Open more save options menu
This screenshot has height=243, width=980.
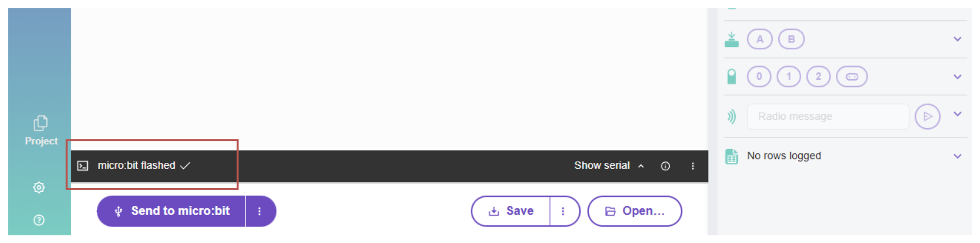(x=563, y=211)
